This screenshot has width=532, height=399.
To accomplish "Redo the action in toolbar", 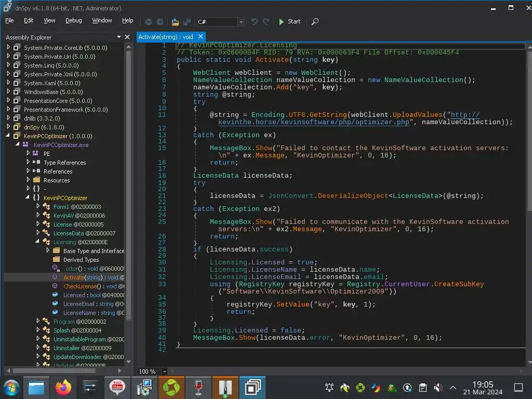I will [266, 22].
